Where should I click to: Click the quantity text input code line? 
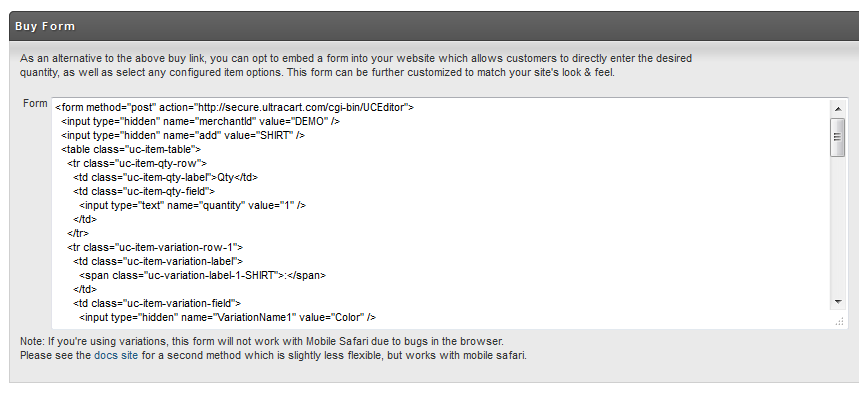pyautogui.click(x=192, y=205)
